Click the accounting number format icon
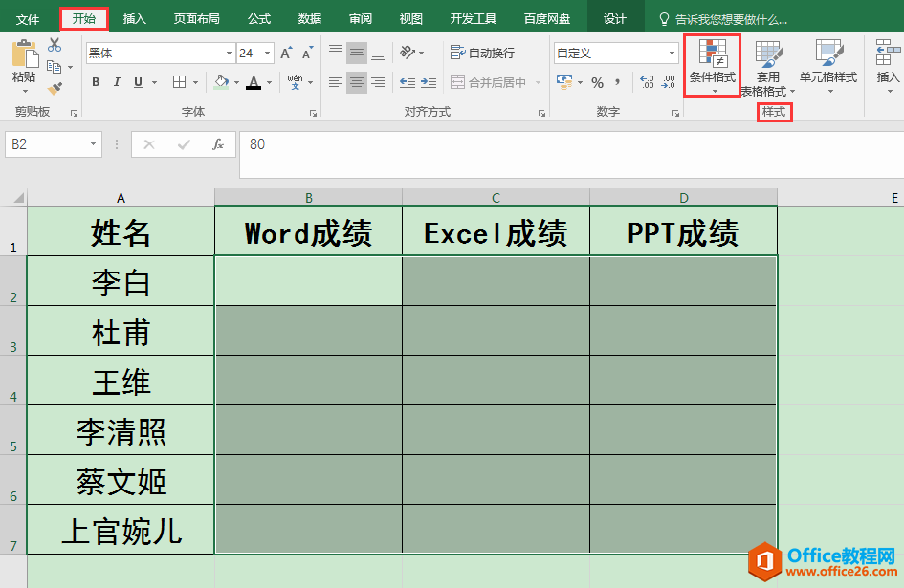The image size is (904, 588). click(564, 82)
